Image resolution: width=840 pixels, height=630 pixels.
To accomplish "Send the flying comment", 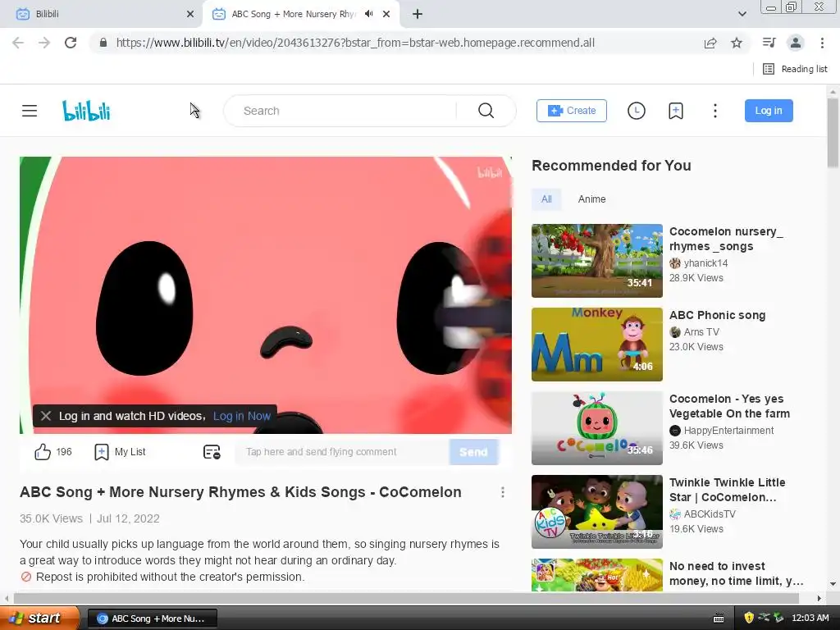I will (x=474, y=452).
